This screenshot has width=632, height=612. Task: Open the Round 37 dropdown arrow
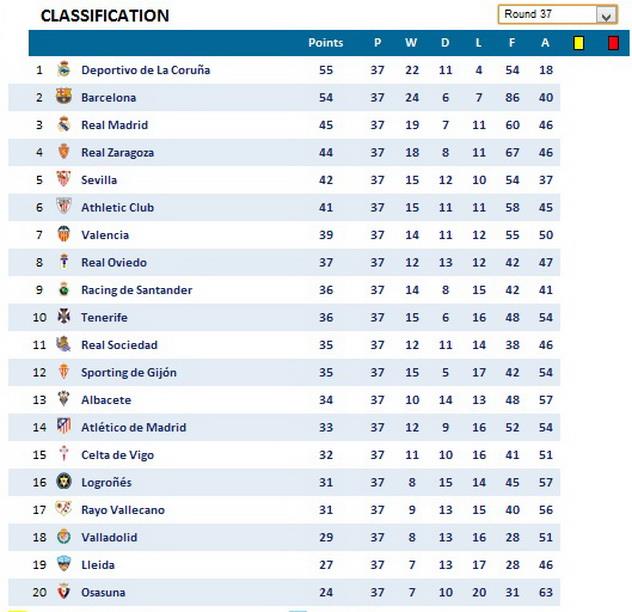tap(606, 15)
